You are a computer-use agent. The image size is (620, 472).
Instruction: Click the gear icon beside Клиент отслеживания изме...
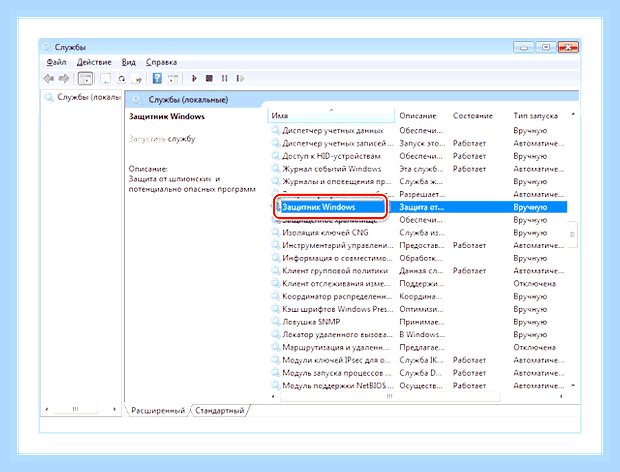pos(275,283)
